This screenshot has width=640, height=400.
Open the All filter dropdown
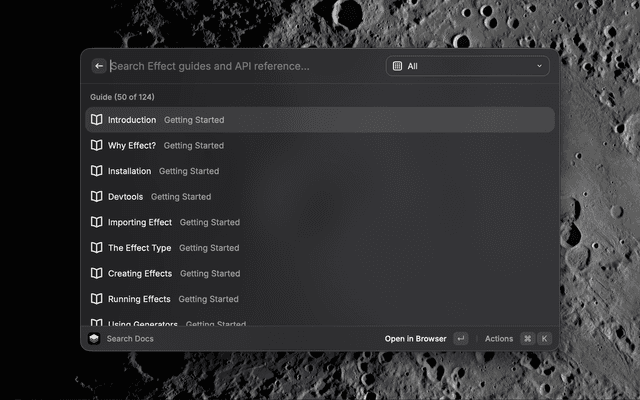[x=467, y=66]
